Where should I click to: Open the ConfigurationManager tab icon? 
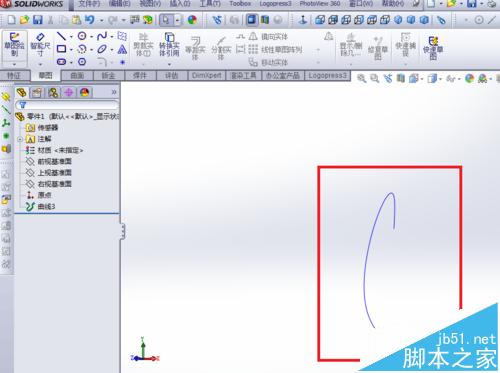[53, 92]
